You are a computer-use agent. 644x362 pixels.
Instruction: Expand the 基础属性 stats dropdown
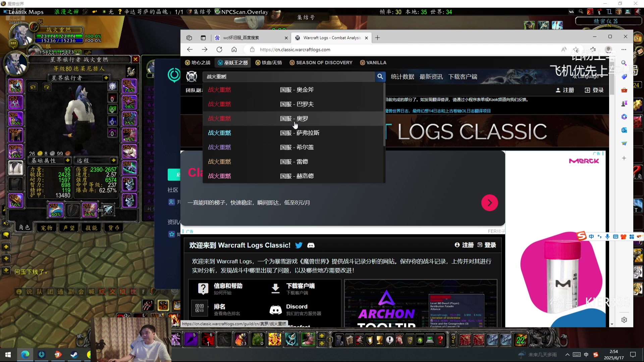68,161
